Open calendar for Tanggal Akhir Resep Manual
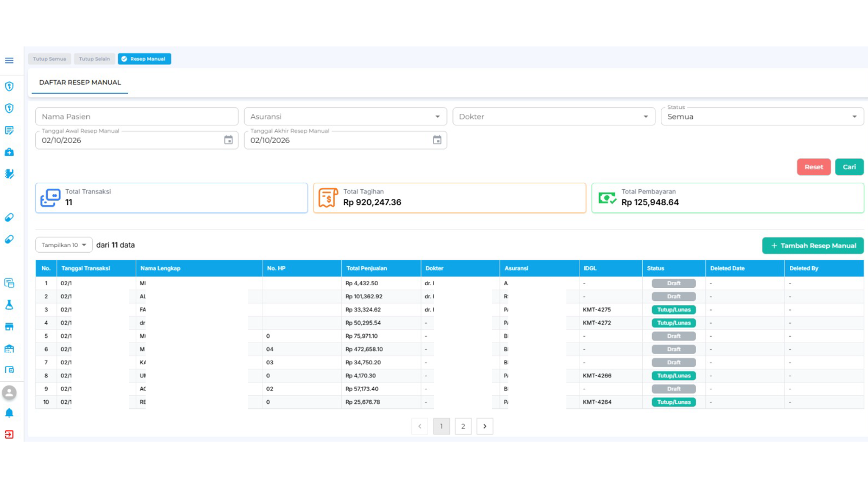The width and height of the screenshot is (868, 488). pyautogui.click(x=437, y=140)
